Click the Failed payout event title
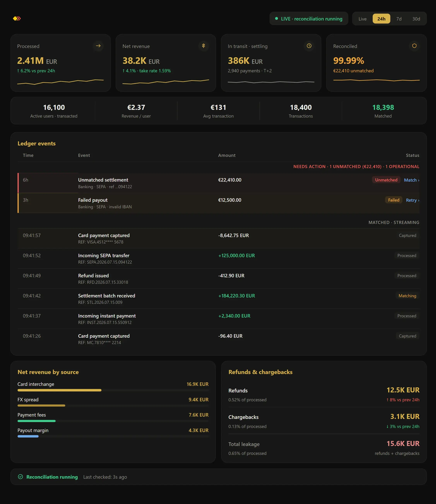 tap(93, 200)
